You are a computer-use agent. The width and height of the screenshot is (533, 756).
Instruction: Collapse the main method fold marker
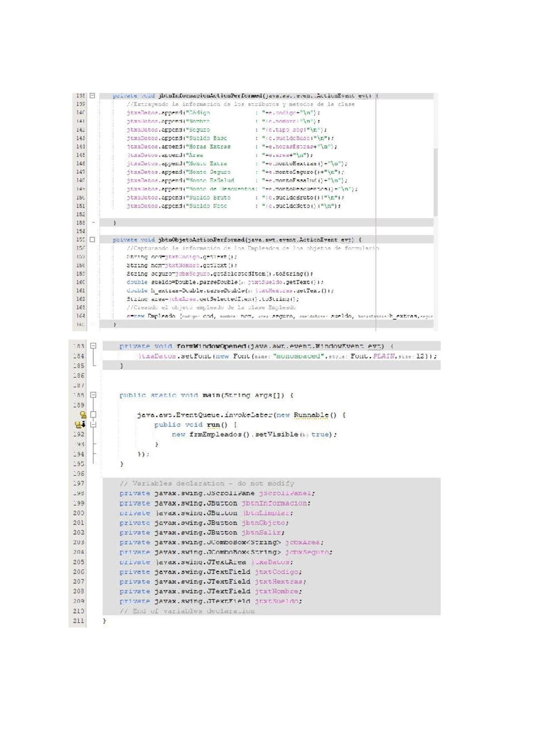click(x=93, y=395)
